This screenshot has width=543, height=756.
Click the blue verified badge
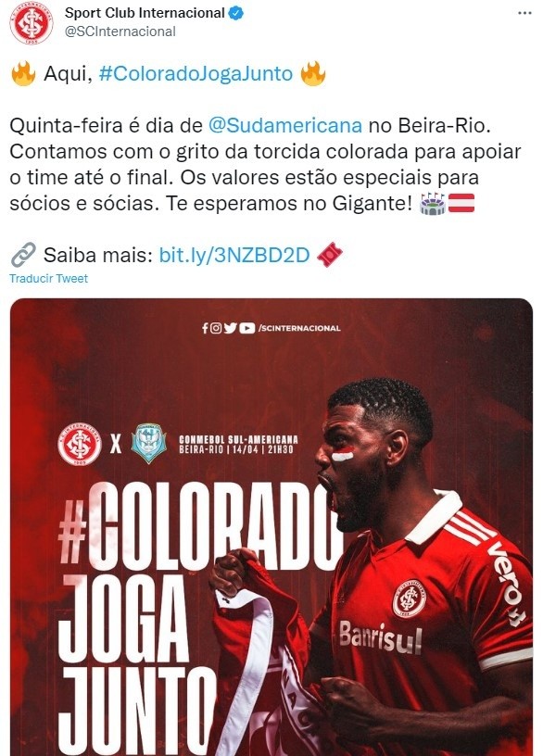(235, 13)
